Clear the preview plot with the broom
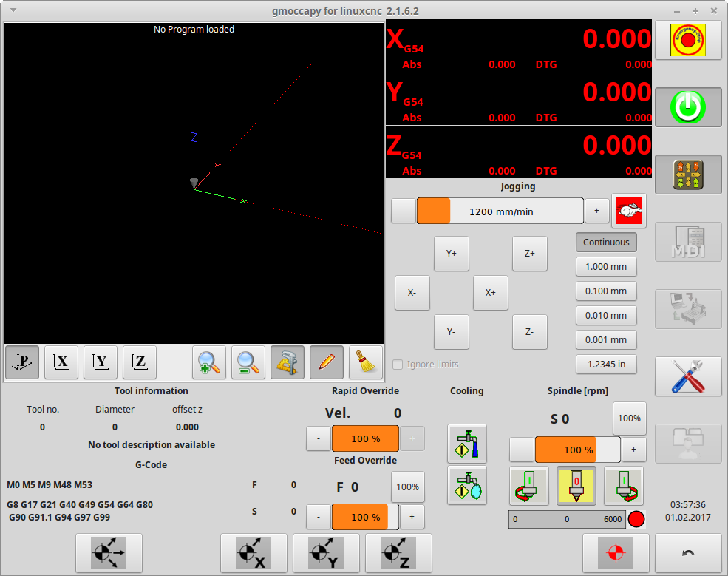This screenshot has width=728, height=576. (366, 362)
